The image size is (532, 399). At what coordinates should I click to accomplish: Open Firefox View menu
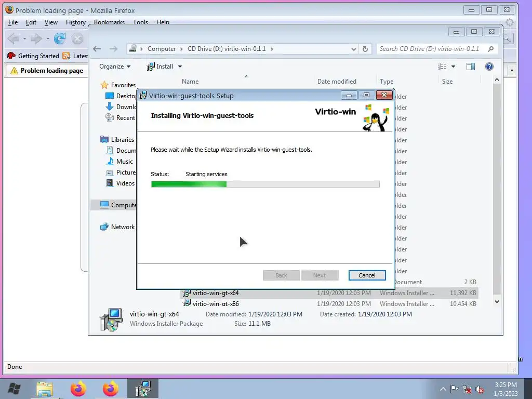pos(51,22)
